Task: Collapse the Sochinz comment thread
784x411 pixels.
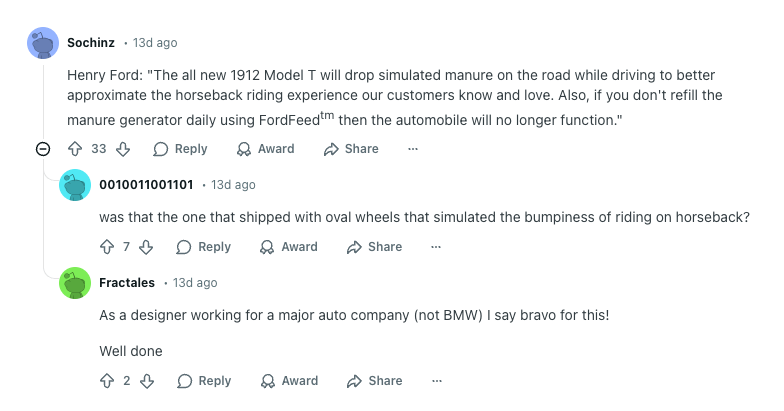Action: coord(43,149)
